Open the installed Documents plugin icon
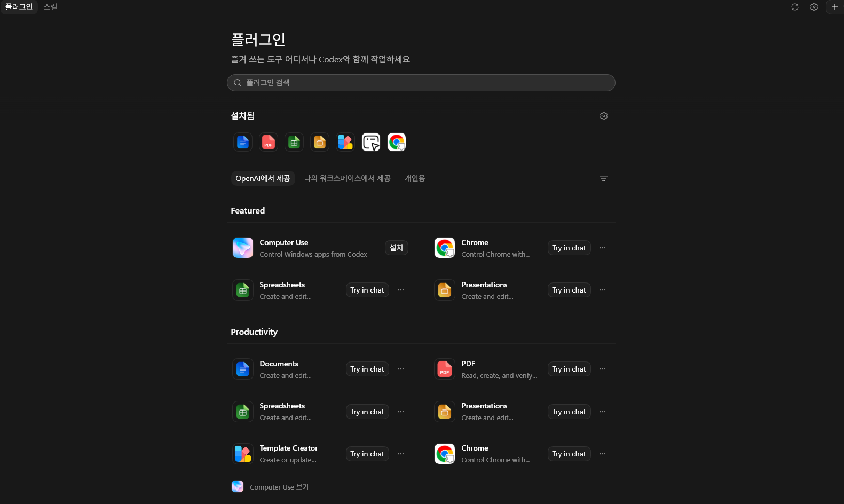844x504 pixels. (243, 142)
